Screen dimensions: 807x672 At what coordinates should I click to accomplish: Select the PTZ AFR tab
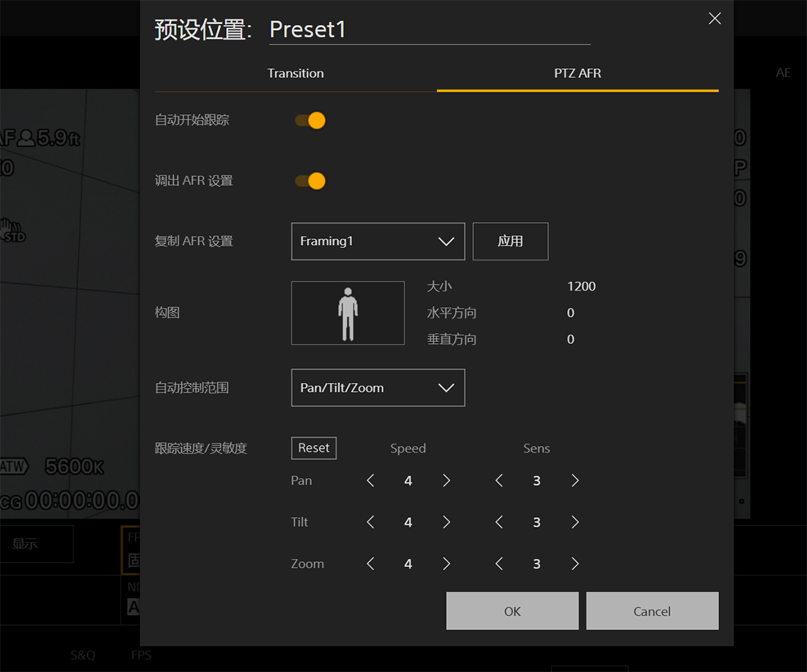click(577, 73)
